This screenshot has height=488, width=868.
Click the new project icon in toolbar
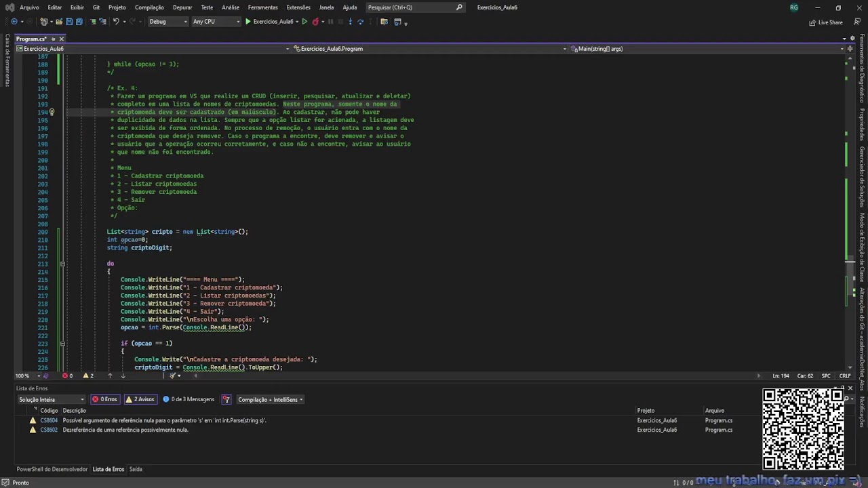(x=45, y=22)
